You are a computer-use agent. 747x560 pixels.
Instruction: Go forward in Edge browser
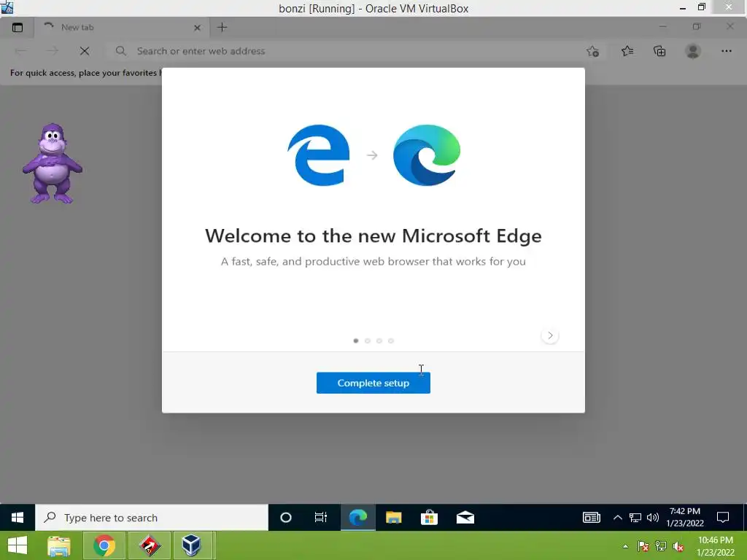[x=53, y=51]
